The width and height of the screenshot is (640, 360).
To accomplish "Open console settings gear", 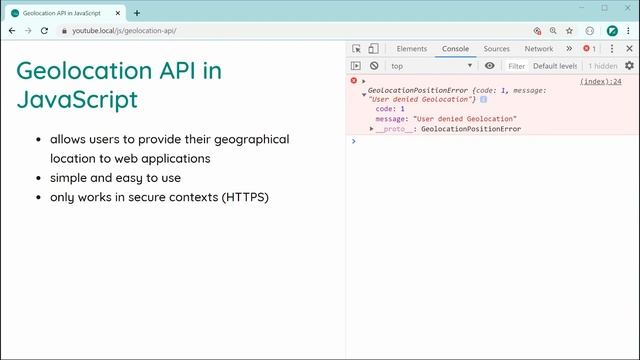I will [629, 65].
